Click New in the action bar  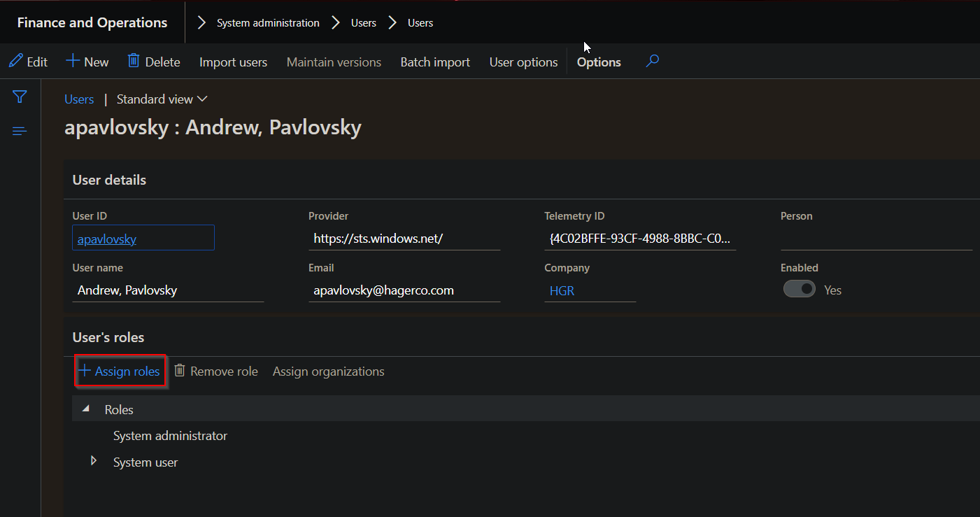(87, 62)
